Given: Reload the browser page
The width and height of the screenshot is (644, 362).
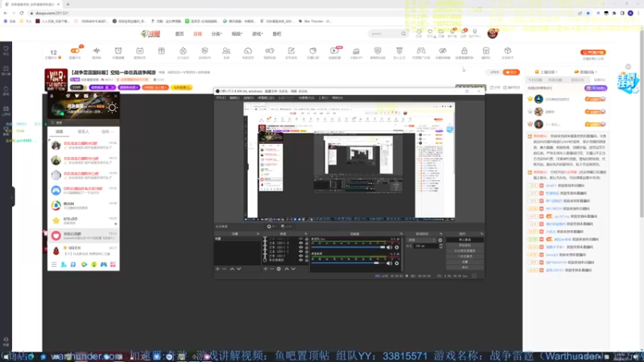Looking at the screenshot, I should [x=22, y=13].
